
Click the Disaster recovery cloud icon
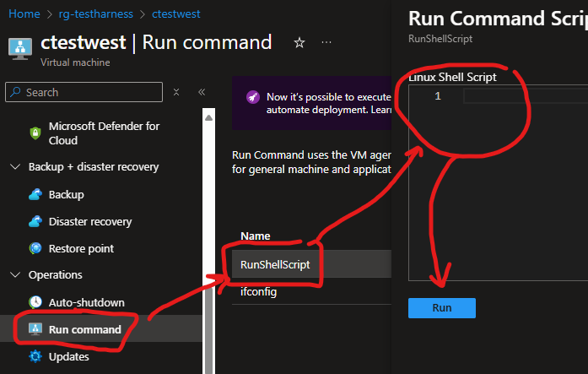click(35, 222)
